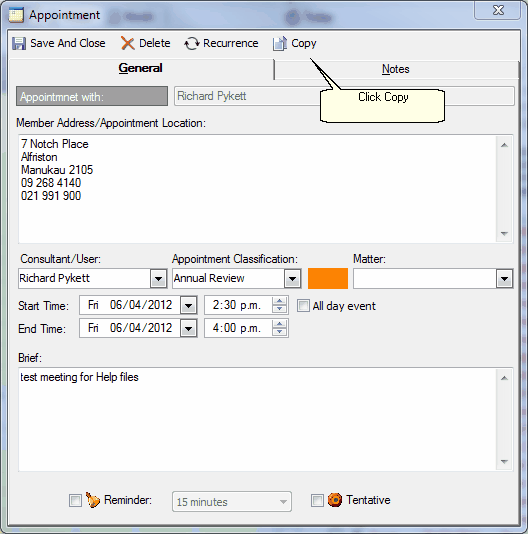Click the orange classification color swatch

(x=328, y=279)
